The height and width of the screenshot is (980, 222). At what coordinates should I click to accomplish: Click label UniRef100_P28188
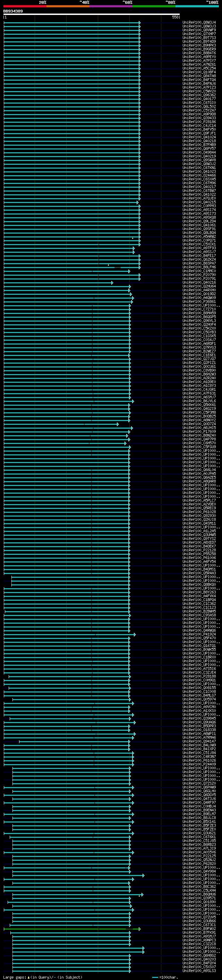coord(199,676)
